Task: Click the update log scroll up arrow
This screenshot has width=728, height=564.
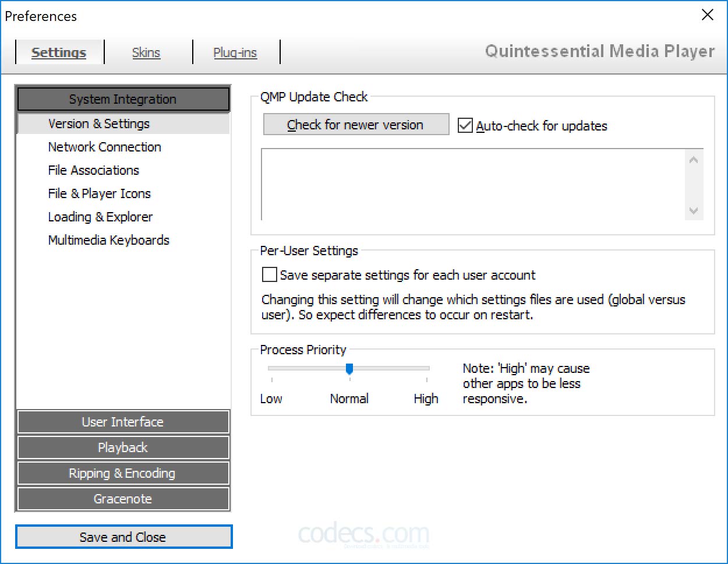Action: (x=693, y=160)
